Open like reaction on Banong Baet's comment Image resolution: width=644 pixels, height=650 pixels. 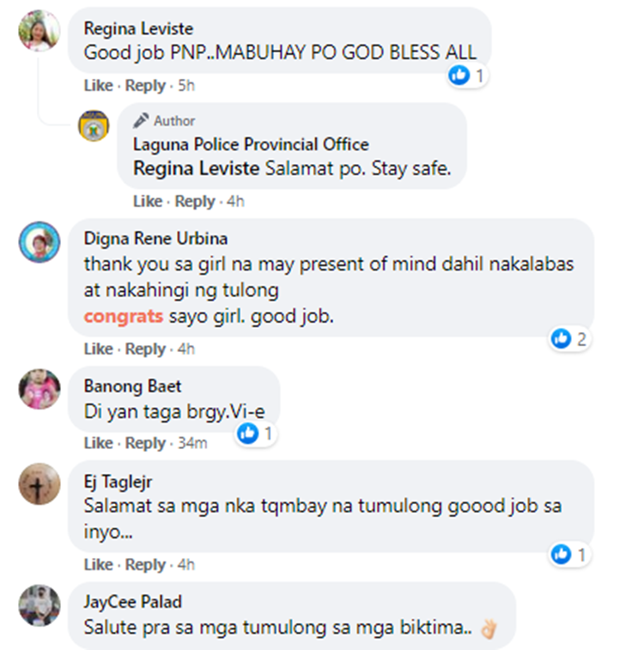(256, 434)
